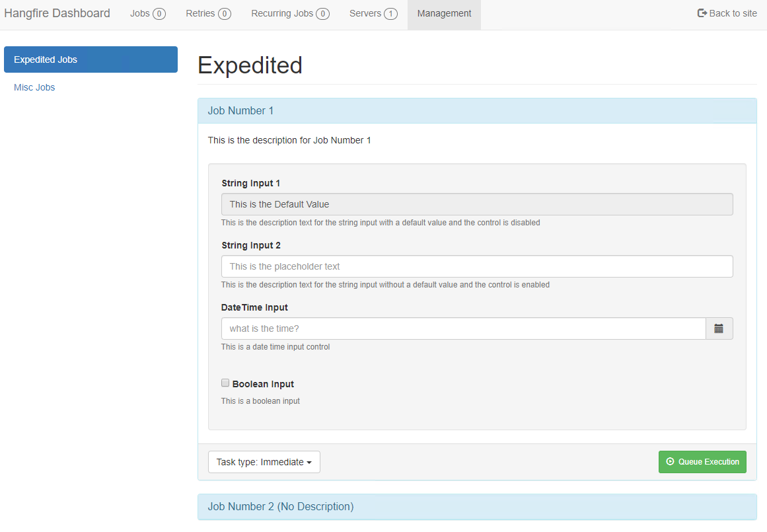Viewport: 767px width, 532px height.
Task: Click the Boolean Input label
Action: click(263, 384)
